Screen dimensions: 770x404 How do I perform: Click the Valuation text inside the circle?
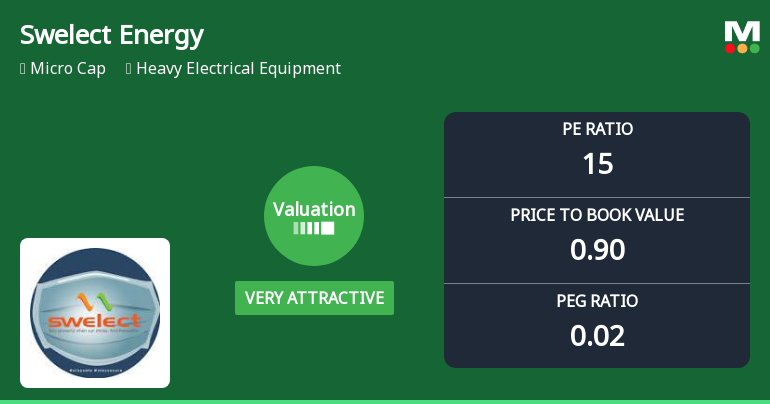pyautogui.click(x=314, y=209)
